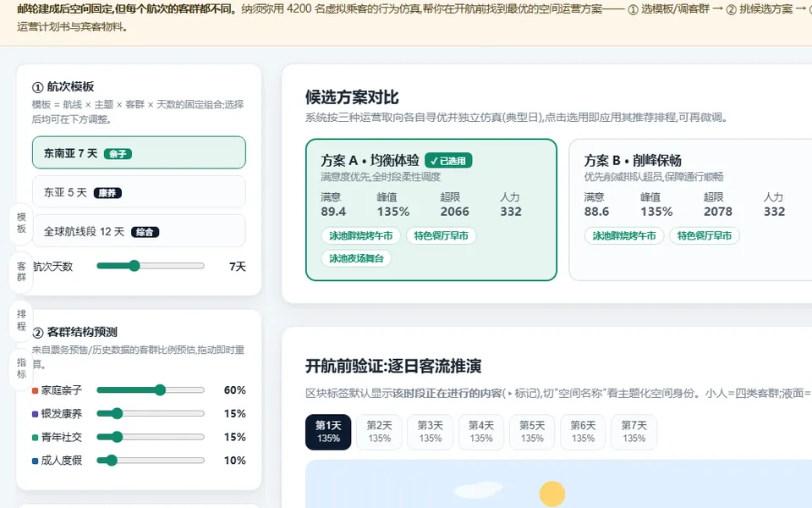
Task: Adjust the 成人度假 proportion slider
Action: [x=151, y=461]
